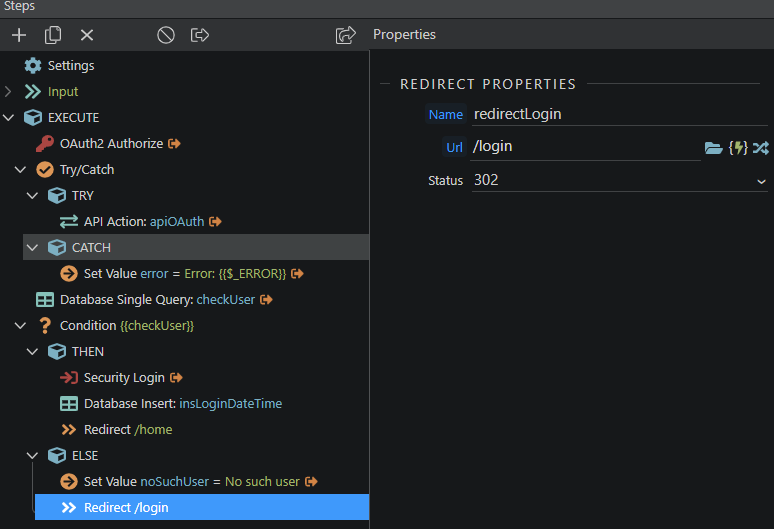Click the Name label

(446, 114)
